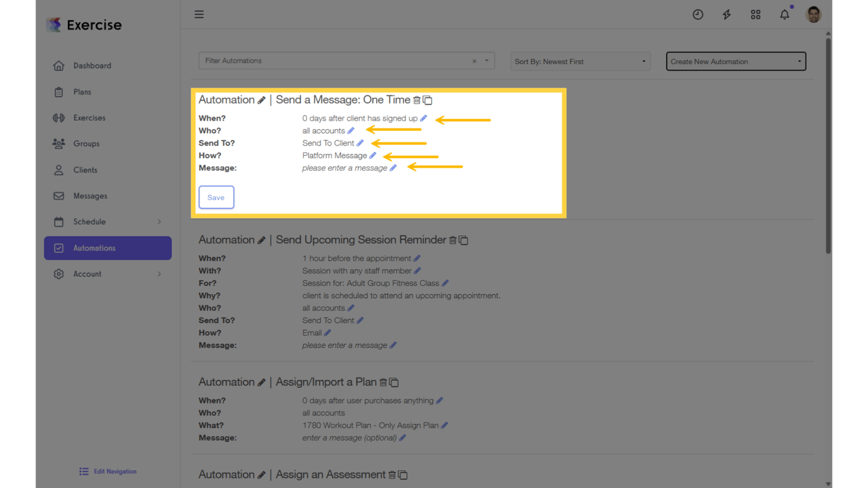Click the profile avatar in top right

pyautogui.click(x=813, y=14)
